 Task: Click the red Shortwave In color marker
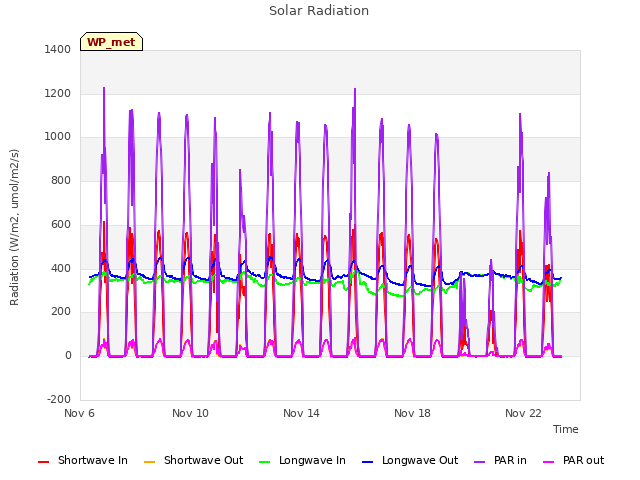click(44, 462)
